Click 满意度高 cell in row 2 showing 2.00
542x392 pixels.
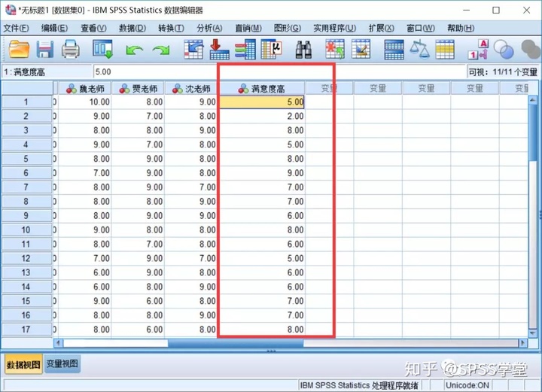click(x=262, y=116)
